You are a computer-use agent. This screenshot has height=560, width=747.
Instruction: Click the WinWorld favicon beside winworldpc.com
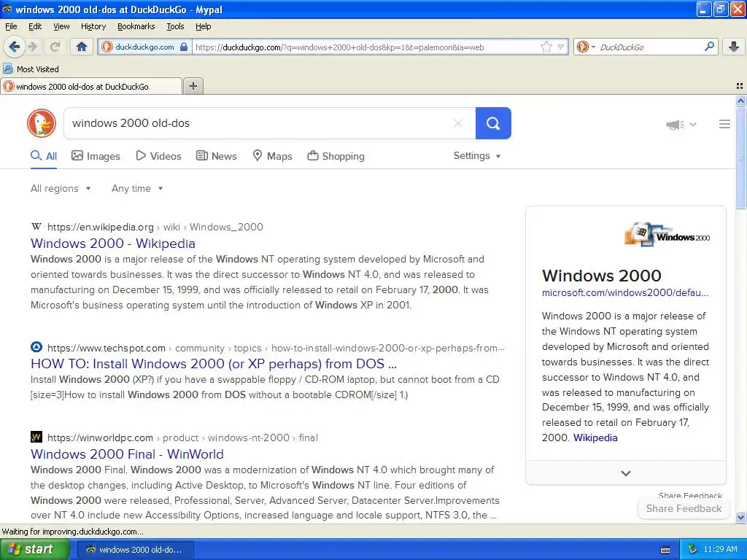coord(36,437)
